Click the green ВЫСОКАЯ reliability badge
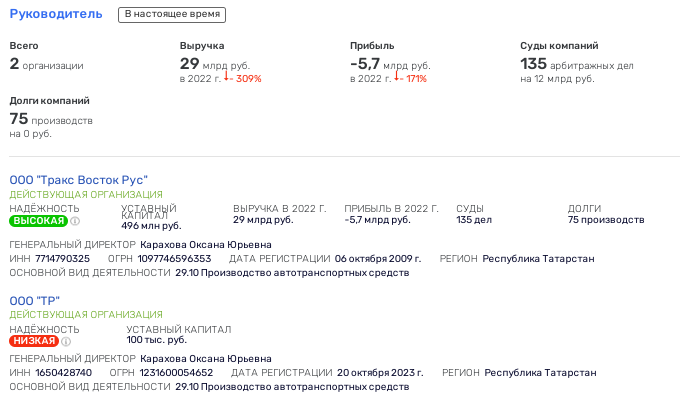681x394 pixels. [x=39, y=221]
